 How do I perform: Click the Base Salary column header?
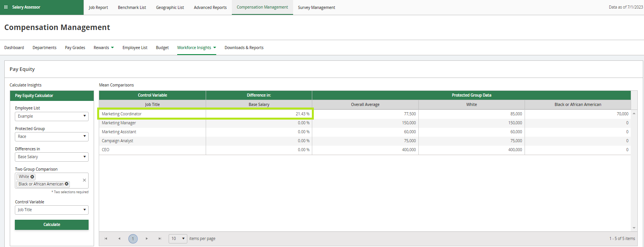tap(259, 104)
